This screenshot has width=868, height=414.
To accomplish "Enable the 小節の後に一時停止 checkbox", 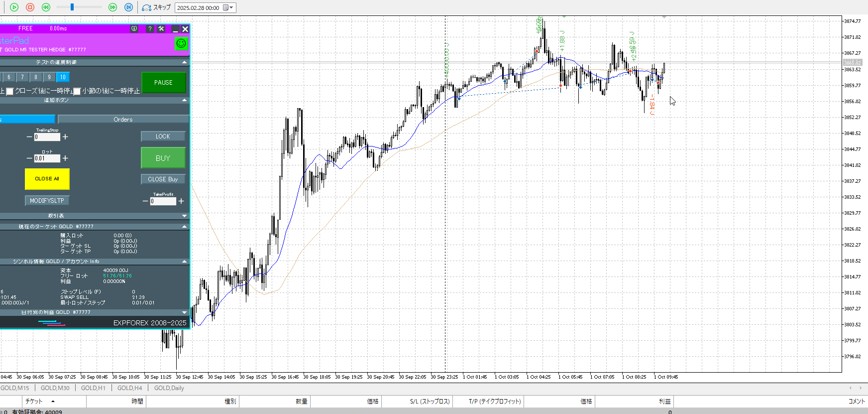I will pyautogui.click(x=77, y=91).
